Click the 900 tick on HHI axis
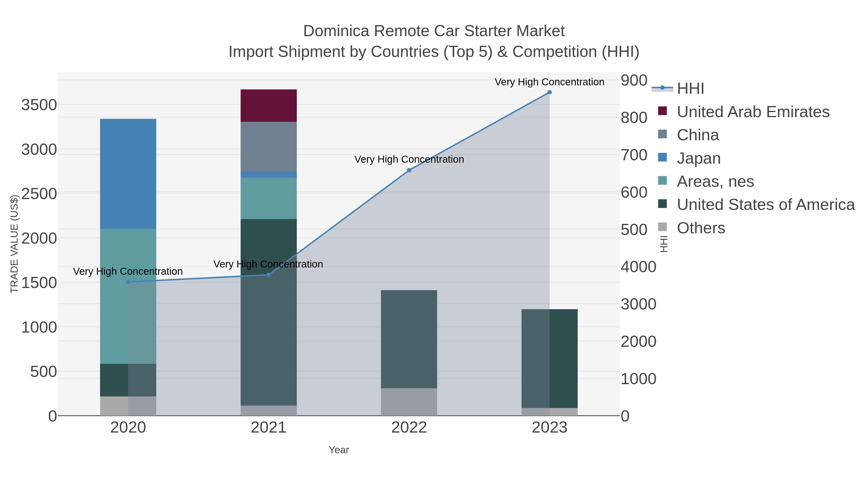Image resolution: width=868 pixels, height=488 pixels. click(x=634, y=80)
